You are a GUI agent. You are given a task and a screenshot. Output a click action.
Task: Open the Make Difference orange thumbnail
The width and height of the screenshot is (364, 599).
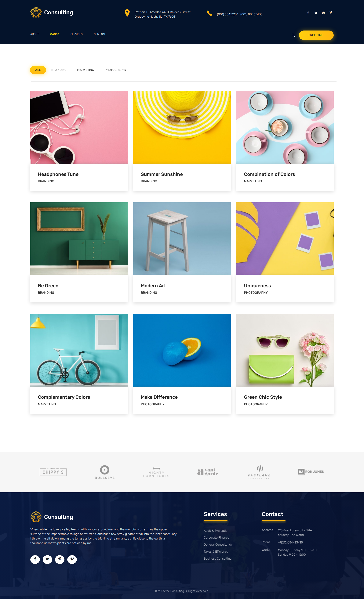point(182,350)
